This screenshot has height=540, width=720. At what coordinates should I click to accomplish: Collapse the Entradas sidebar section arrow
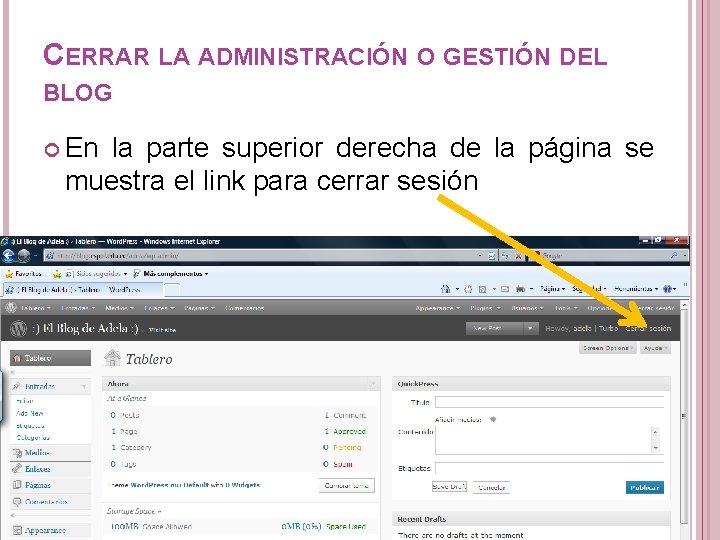pos(84,387)
